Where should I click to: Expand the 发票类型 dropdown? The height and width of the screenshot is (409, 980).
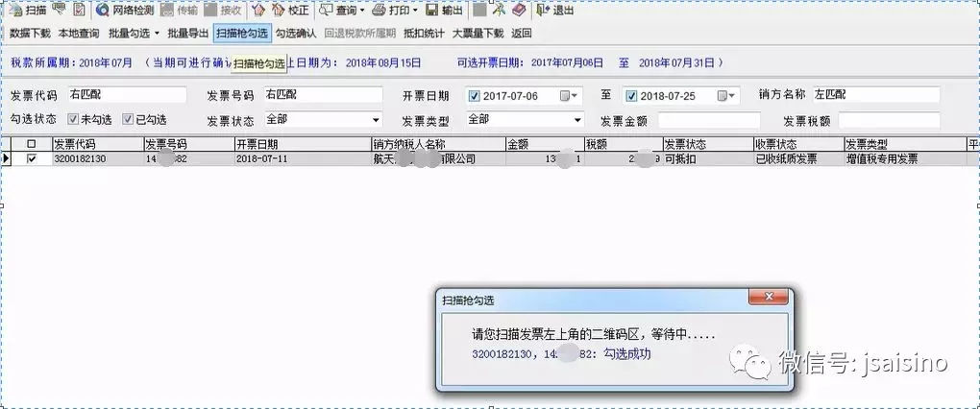tap(576, 120)
